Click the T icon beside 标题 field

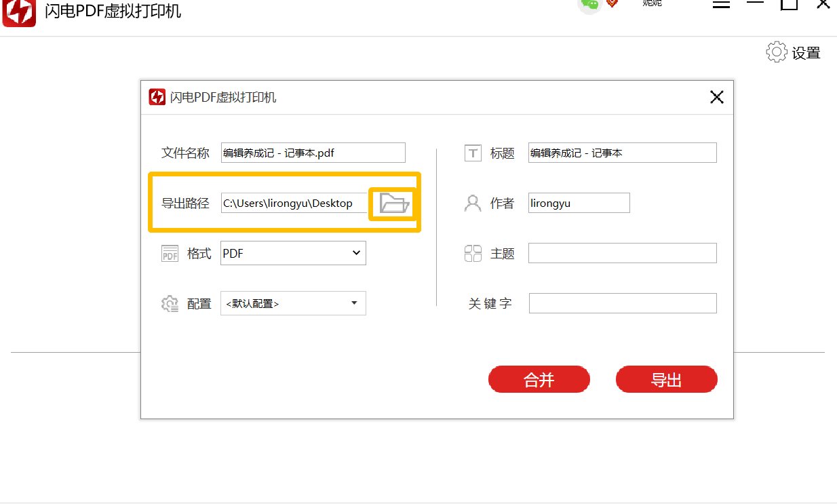pos(473,153)
